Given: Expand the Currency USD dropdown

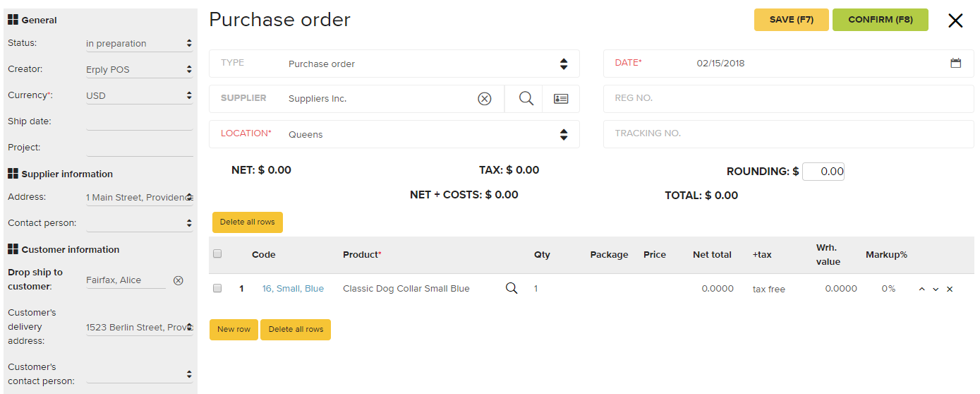Looking at the screenshot, I should click(x=139, y=95).
